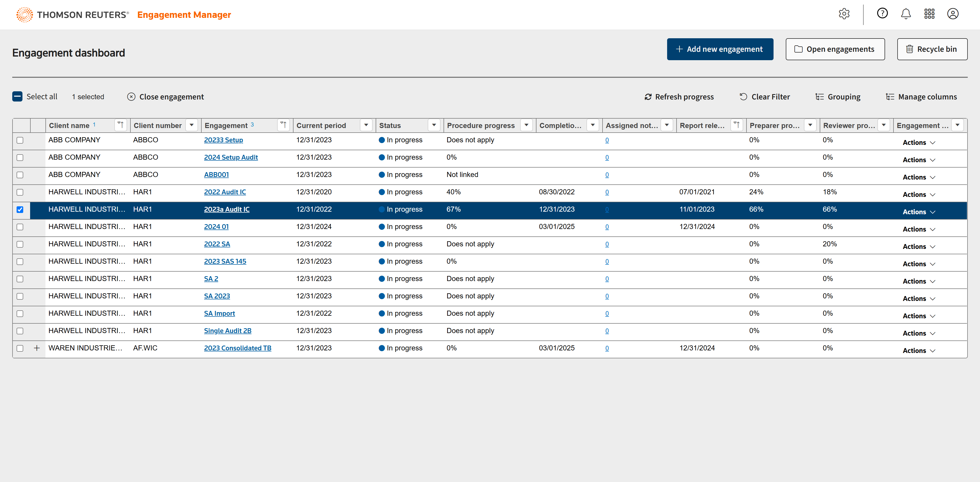Viewport: 980px width, 482px height.
Task: Open the notifications bell
Action: (905, 14)
